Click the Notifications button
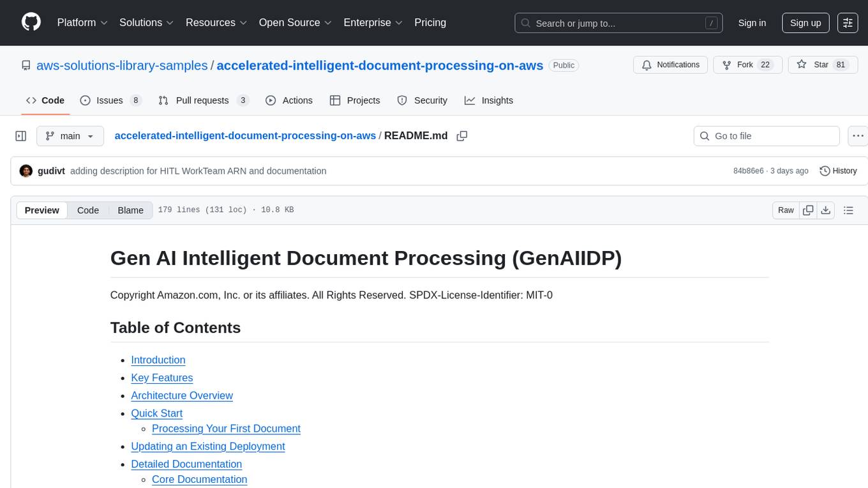 tap(671, 65)
